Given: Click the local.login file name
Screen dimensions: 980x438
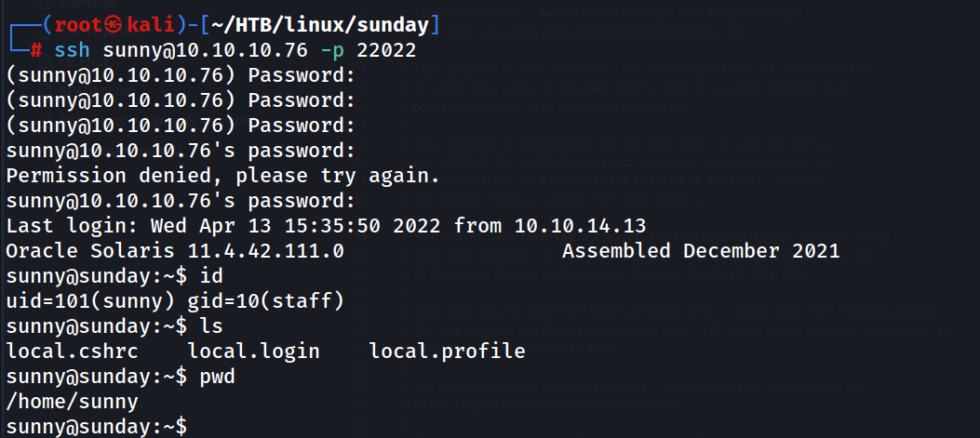Looking at the screenshot, I should click(x=254, y=352).
